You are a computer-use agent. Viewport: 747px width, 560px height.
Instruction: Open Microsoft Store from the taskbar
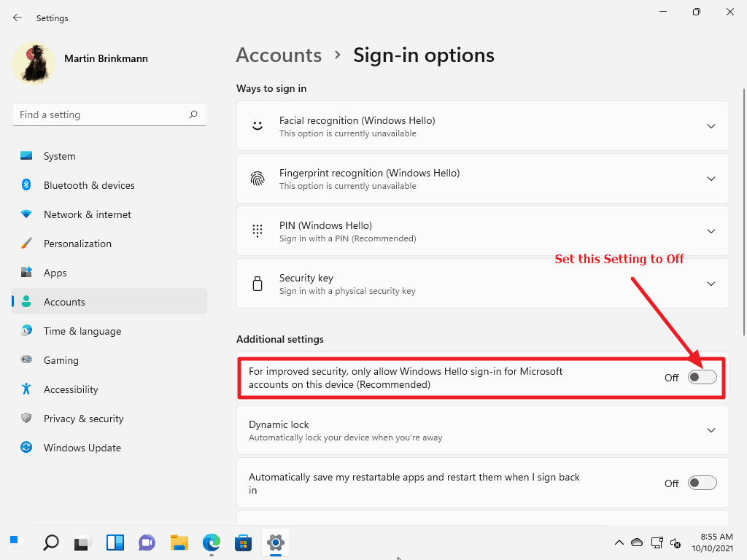[243, 543]
